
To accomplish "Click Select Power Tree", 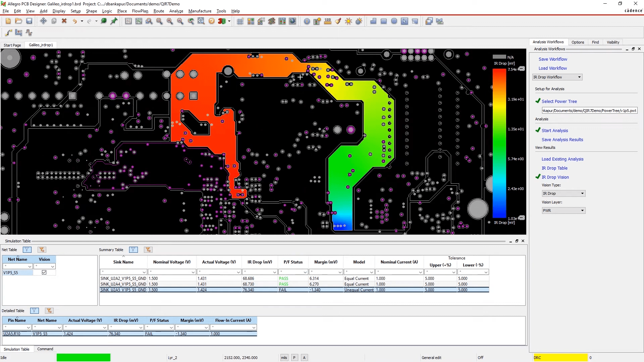I will coord(559,101).
